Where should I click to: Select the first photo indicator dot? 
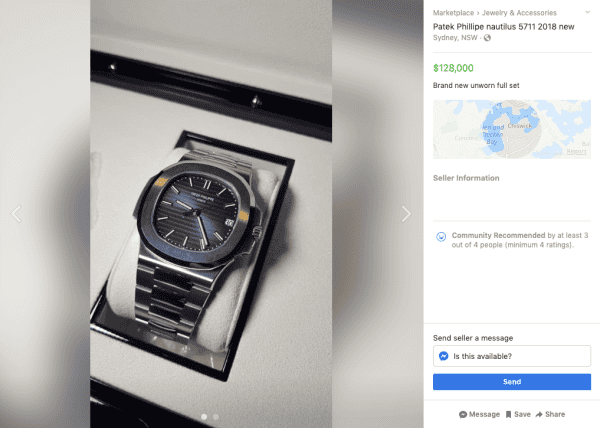click(x=204, y=417)
